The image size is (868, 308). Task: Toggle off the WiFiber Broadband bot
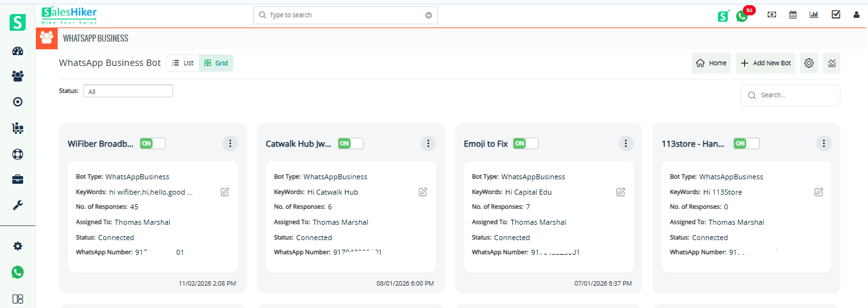coord(153,143)
